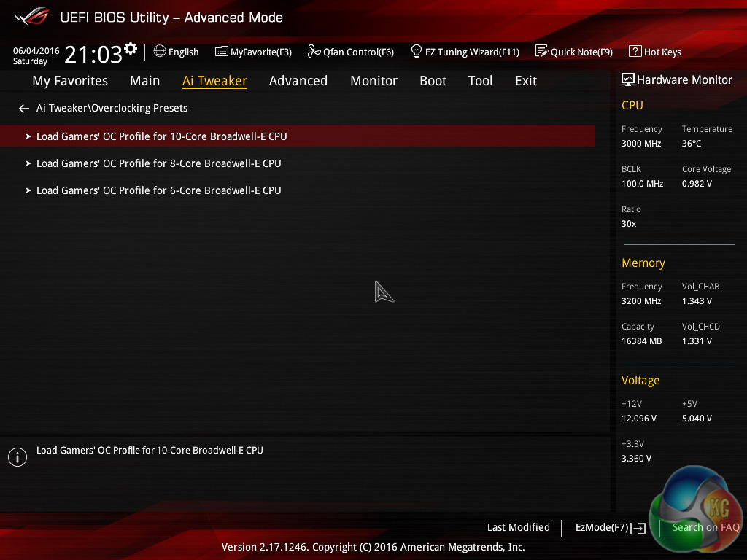Click the 06/04/2016 date text
Image resolution: width=747 pixels, height=560 pixels.
[x=36, y=50]
